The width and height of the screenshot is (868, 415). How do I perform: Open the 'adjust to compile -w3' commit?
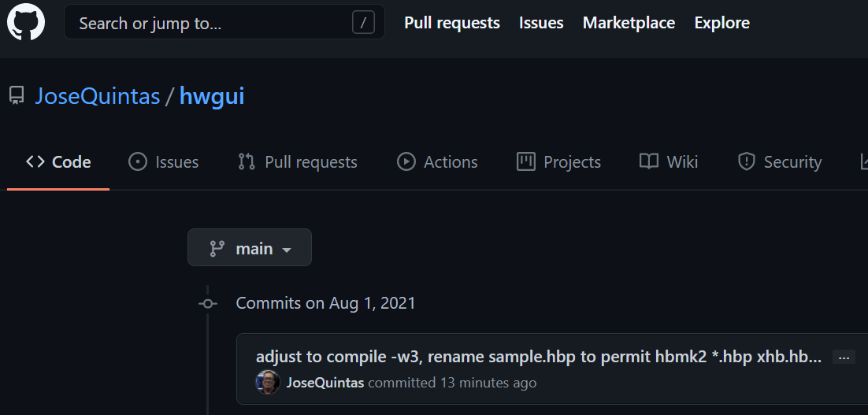tap(538, 357)
